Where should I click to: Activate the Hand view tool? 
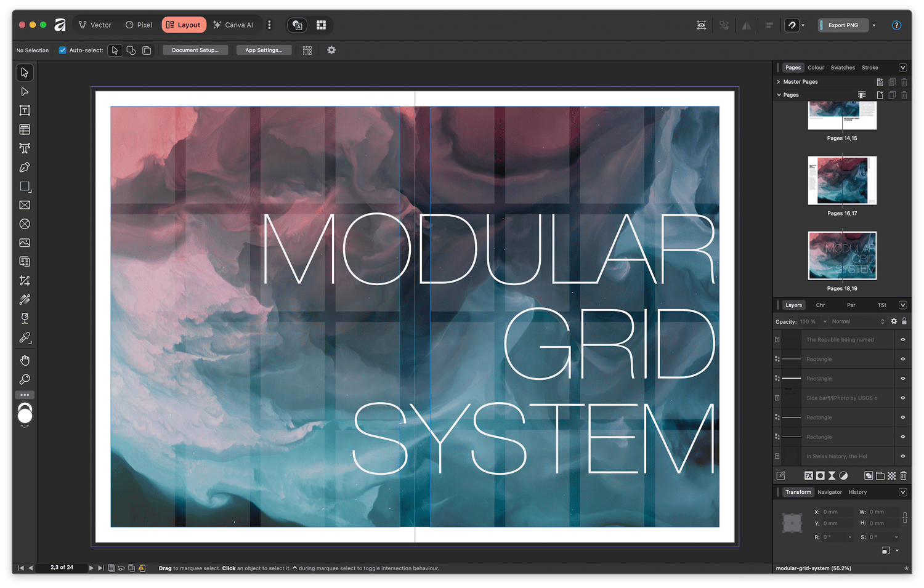point(25,360)
